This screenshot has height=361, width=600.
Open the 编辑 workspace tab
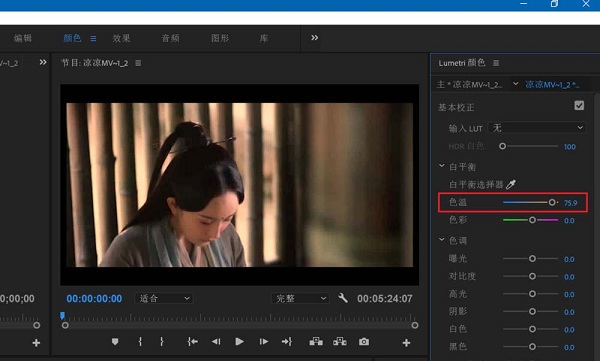(x=23, y=38)
